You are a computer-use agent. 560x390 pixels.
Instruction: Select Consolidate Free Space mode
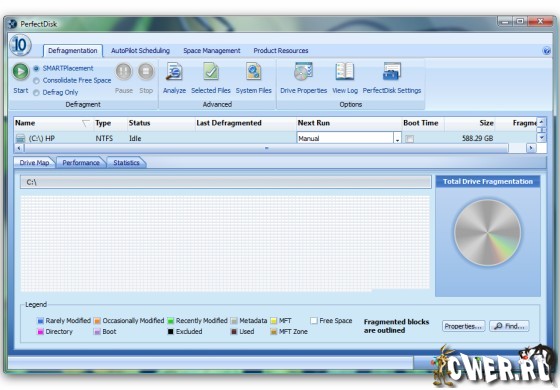36,81
